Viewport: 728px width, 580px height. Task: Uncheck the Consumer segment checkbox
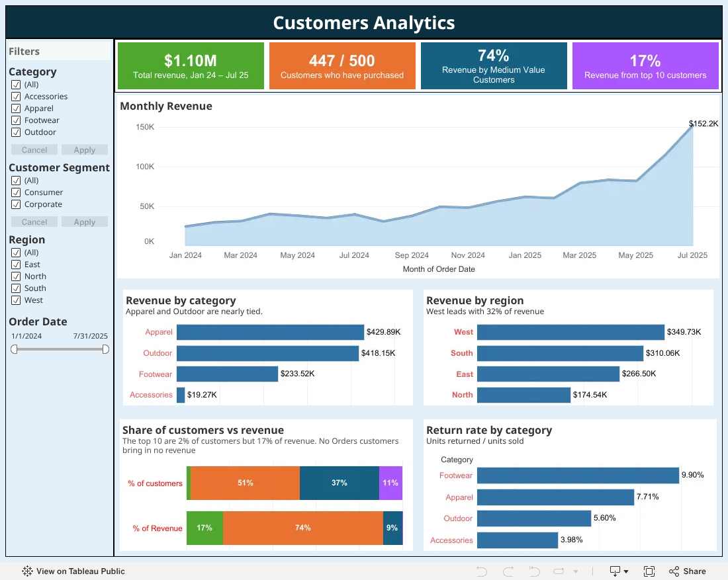click(16, 192)
